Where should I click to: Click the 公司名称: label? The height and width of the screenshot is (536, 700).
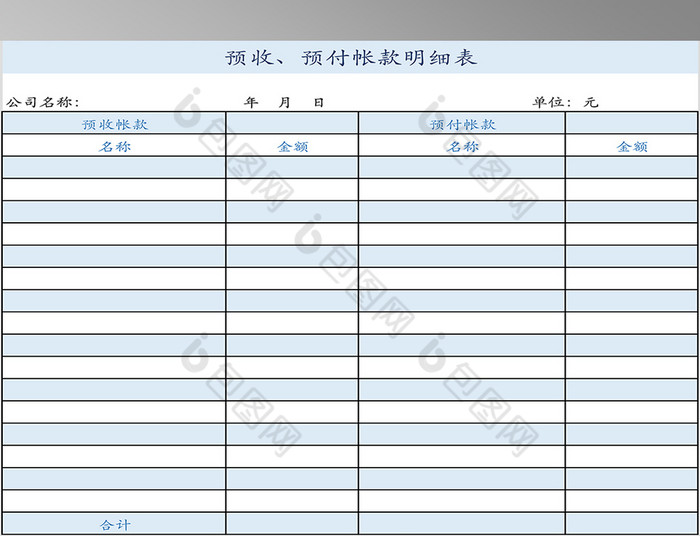(x=43, y=103)
